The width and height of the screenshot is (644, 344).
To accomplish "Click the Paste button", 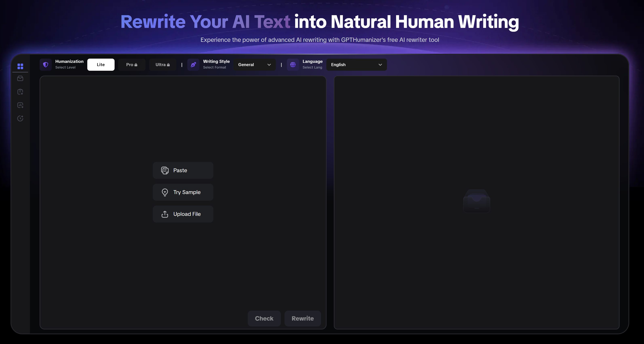I will [183, 170].
